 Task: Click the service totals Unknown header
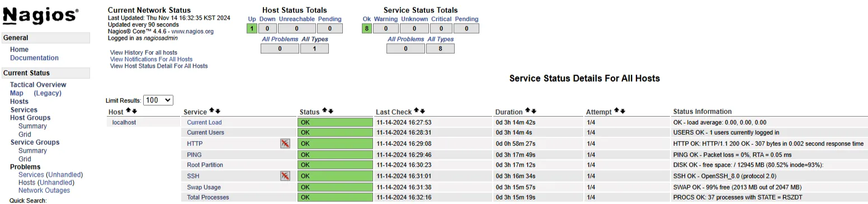[x=414, y=19]
